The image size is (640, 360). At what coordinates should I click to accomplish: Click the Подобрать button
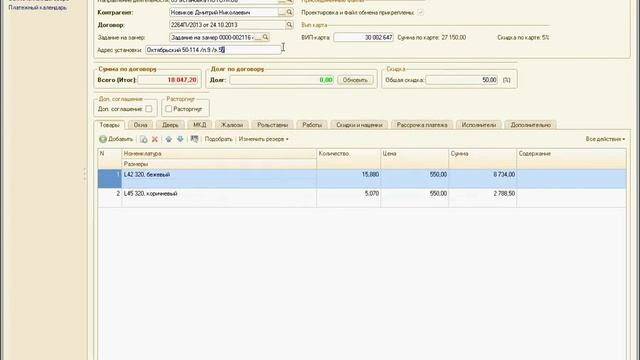(218, 139)
